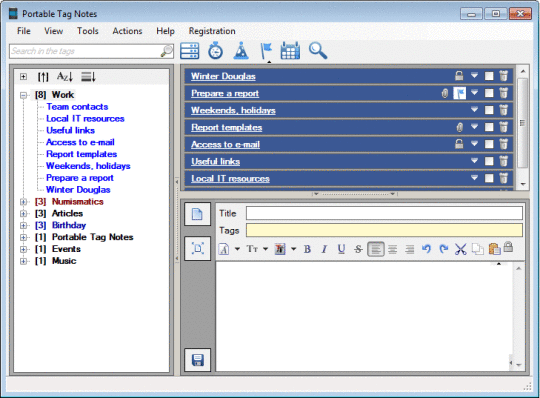Click lock icon on Winter Douglas note
Image resolution: width=540 pixels, height=398 pixels.
click(459, 76)
